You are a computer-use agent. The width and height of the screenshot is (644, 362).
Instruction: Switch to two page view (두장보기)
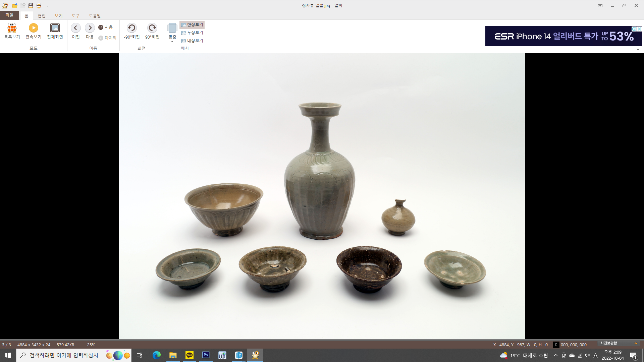[x=192, y=33]
